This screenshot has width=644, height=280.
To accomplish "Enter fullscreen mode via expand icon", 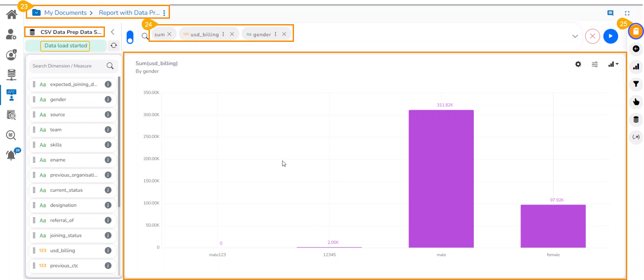I will (x=627, y=13).
